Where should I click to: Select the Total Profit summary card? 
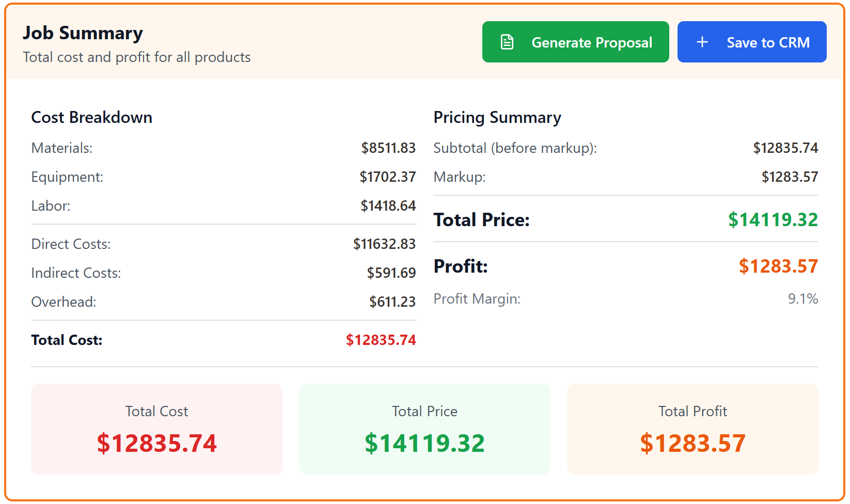692,429
